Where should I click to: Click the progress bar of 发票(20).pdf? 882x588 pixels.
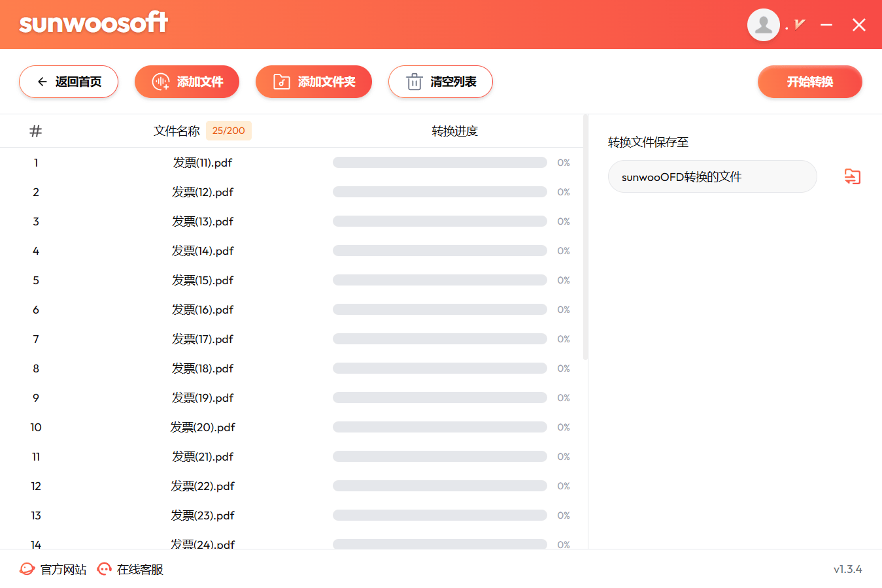(x=439, y=427)
